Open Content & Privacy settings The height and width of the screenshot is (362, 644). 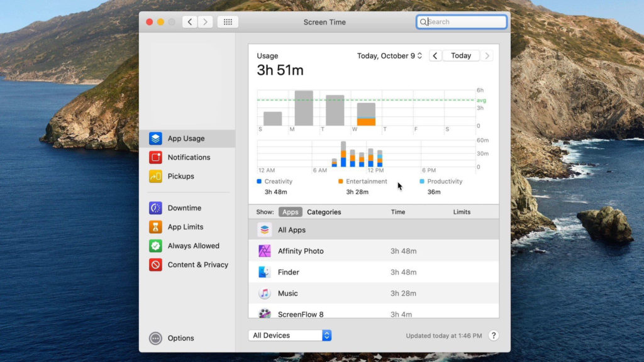click(197, 265)
